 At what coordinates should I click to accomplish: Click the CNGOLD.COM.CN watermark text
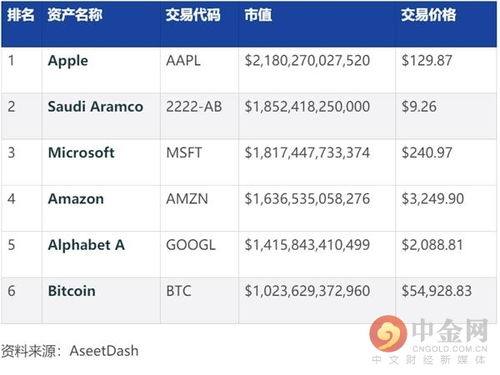(x=450, y=349)
